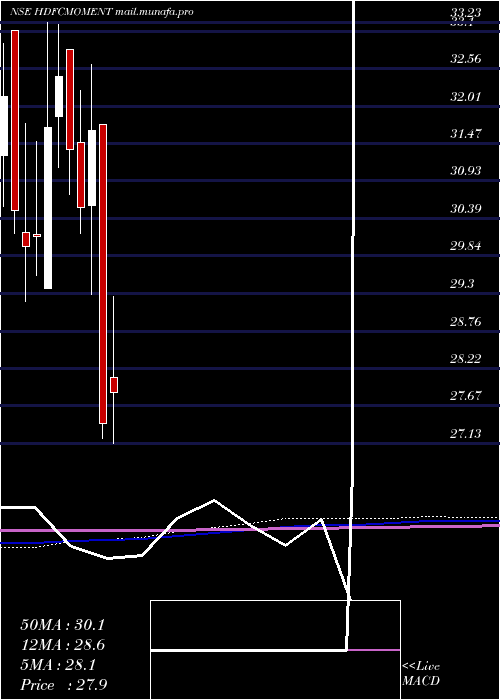This screenshot has width=500, height=700.
Task: Select the 27.67 price axis label
Action: (465, 396)
